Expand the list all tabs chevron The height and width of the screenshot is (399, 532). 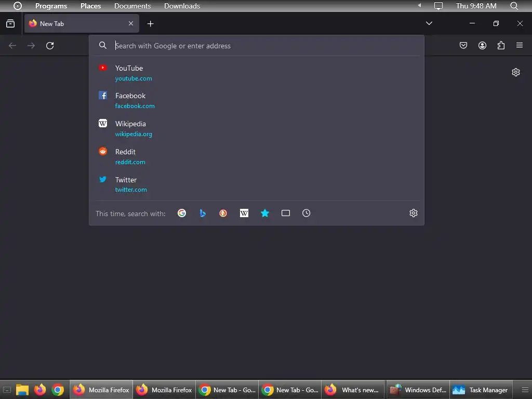coord(429,23)
